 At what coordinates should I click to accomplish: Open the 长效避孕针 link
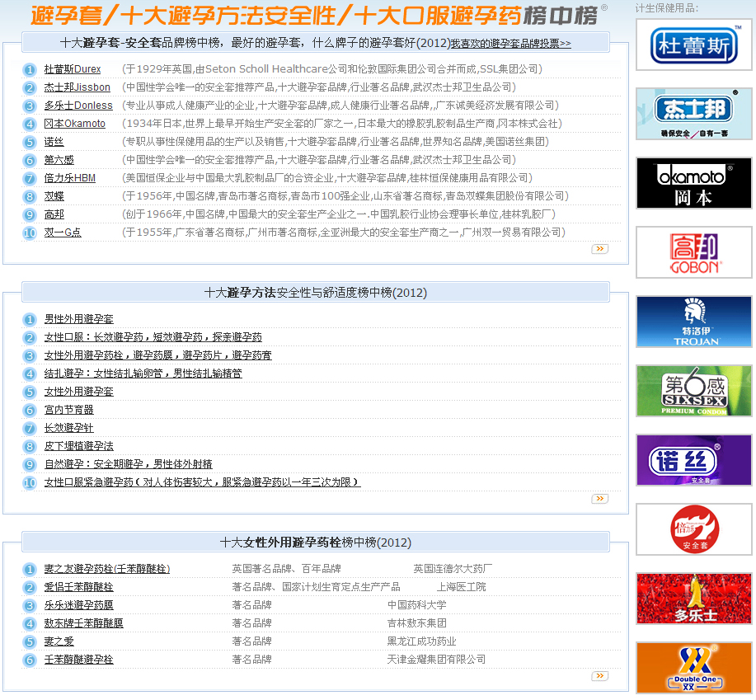pos(69,428)
